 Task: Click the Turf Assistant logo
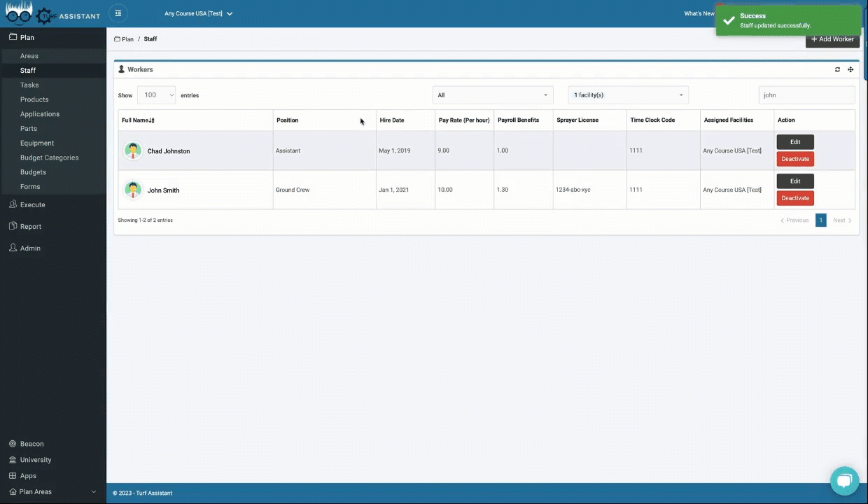tap(53, 13)
